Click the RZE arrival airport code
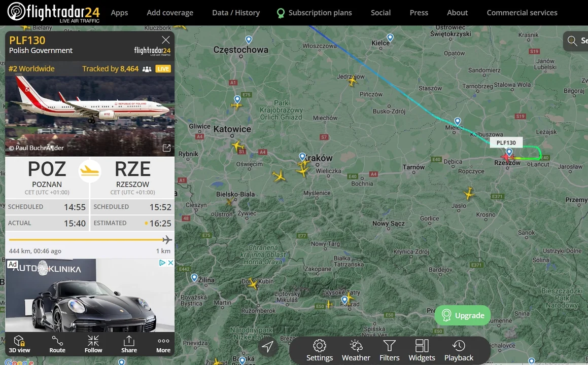 [x=132, y=169]
